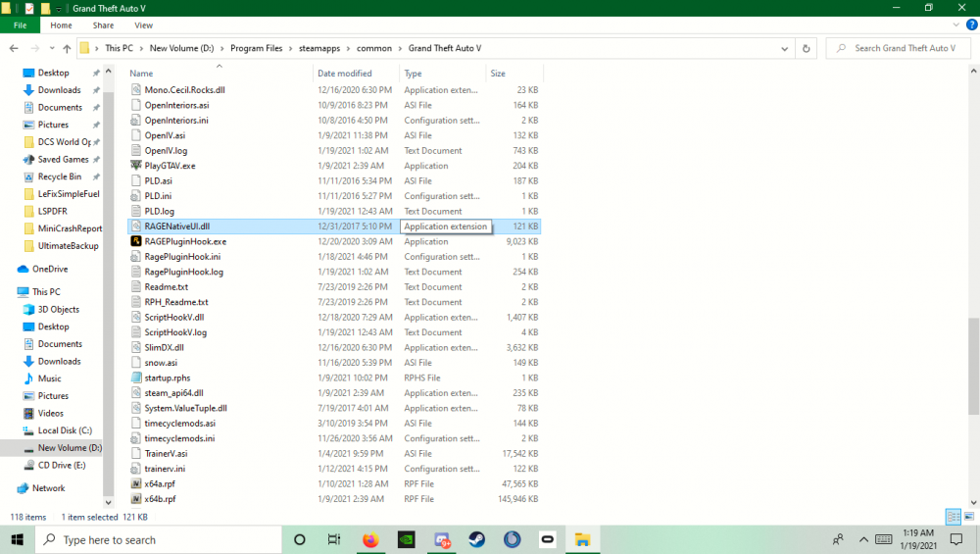
Task: Click the Back navigation arrow
Action: point(14,48)
